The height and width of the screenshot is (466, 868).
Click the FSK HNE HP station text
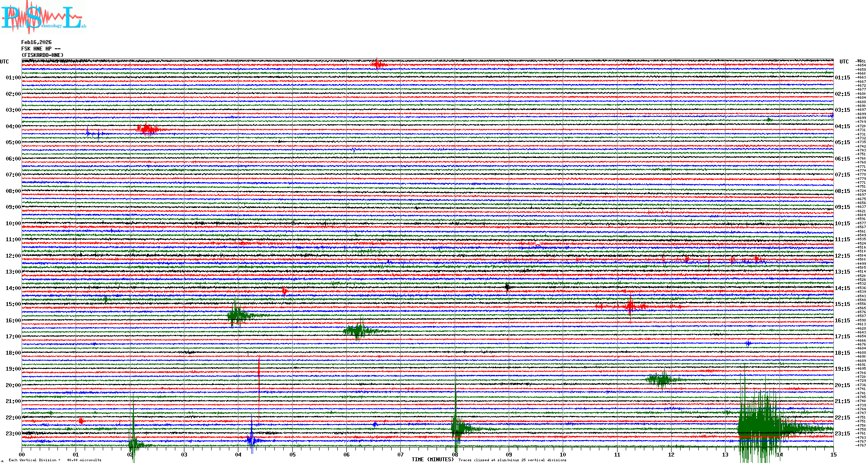(41, 49)
